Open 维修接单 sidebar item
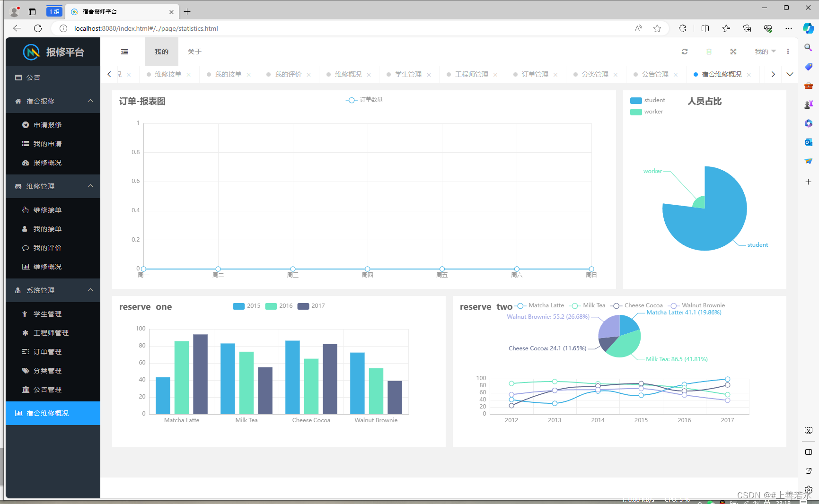The width and height of the screenshot is (819, 504). coord(53,210)
